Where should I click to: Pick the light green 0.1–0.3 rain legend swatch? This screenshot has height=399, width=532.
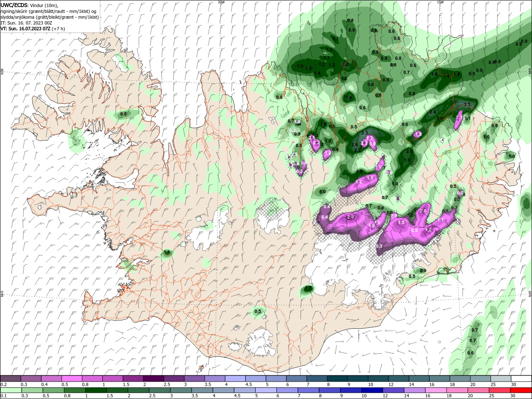coord(11,390)
